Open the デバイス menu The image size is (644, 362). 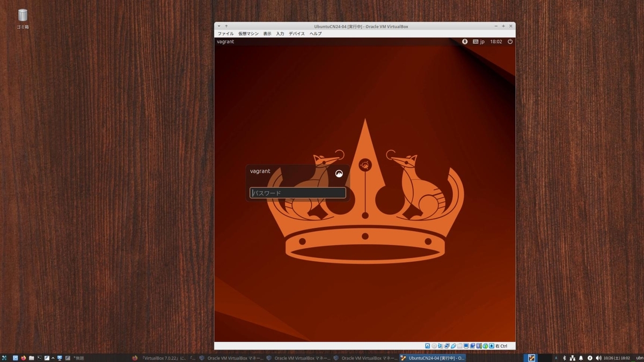coord(297,33)
